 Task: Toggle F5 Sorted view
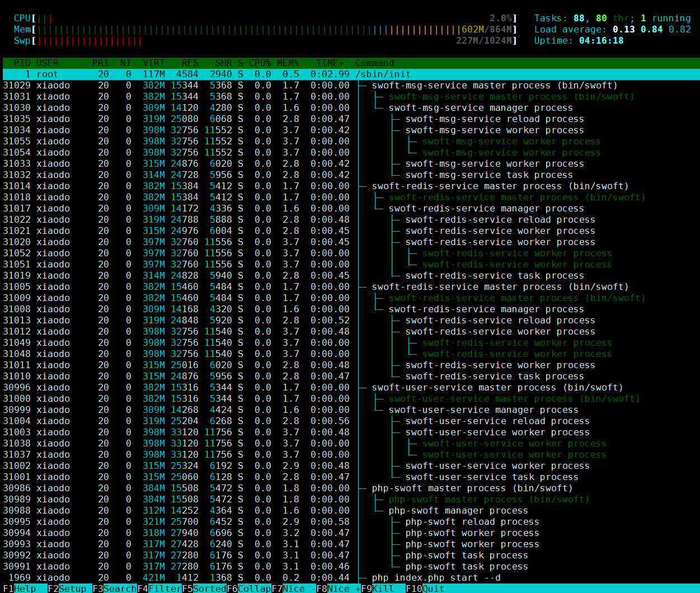tap(204, 589)
